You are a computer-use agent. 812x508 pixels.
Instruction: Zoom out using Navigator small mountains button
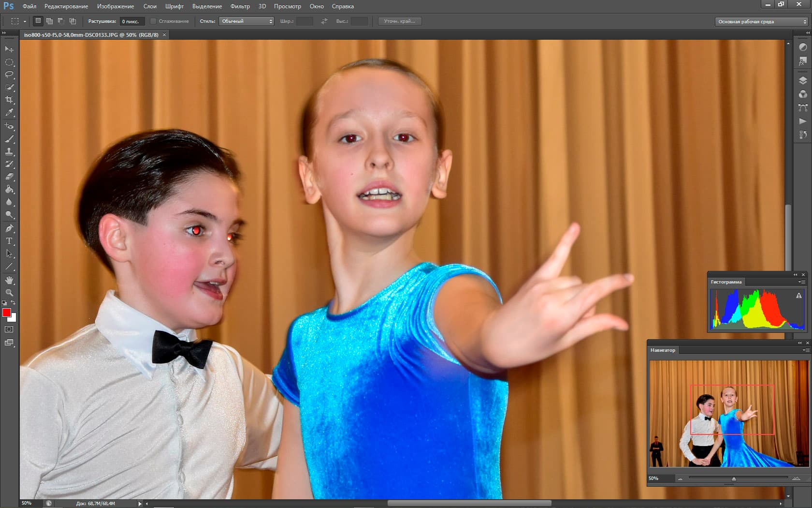(680, 478)
